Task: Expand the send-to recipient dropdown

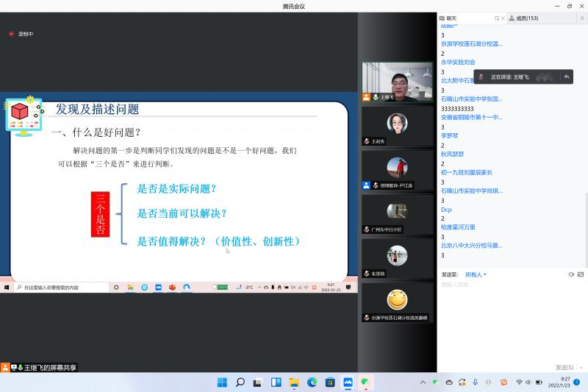Action: [476, 274]
